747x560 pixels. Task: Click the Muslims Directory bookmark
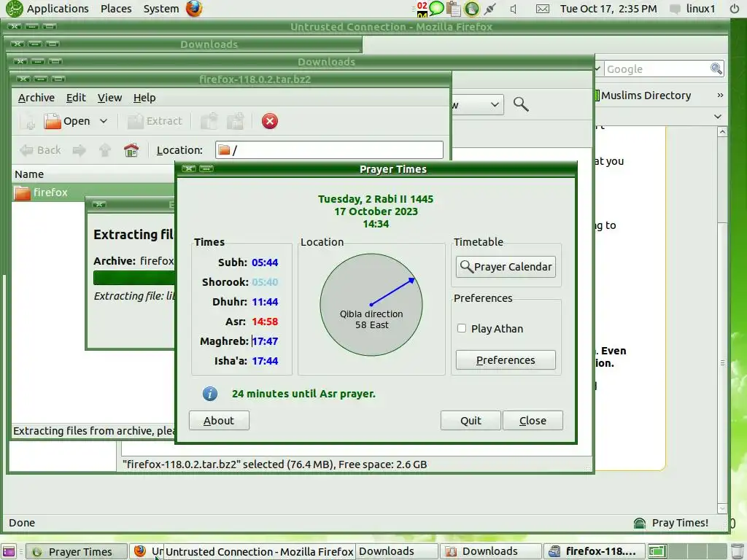click(x=642, y=96)
